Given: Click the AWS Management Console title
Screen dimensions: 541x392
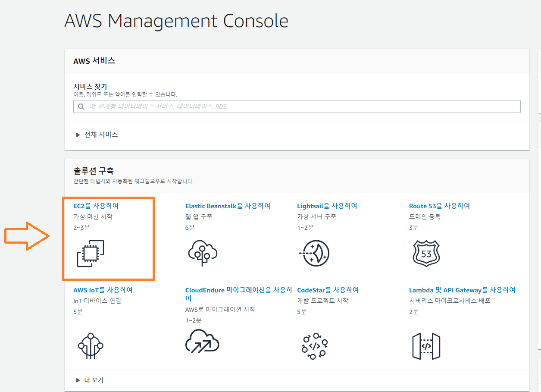Looking at the screenshot, I should point(176,21).
